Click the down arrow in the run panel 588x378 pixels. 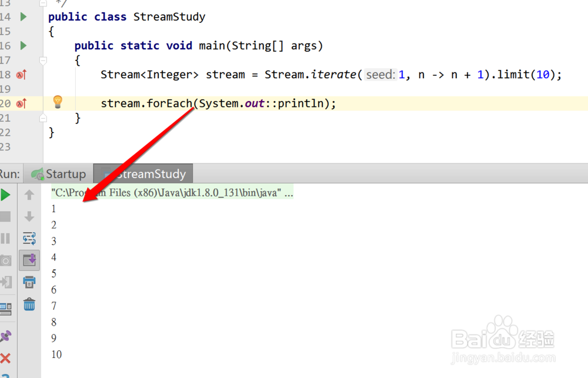(29, 216)
